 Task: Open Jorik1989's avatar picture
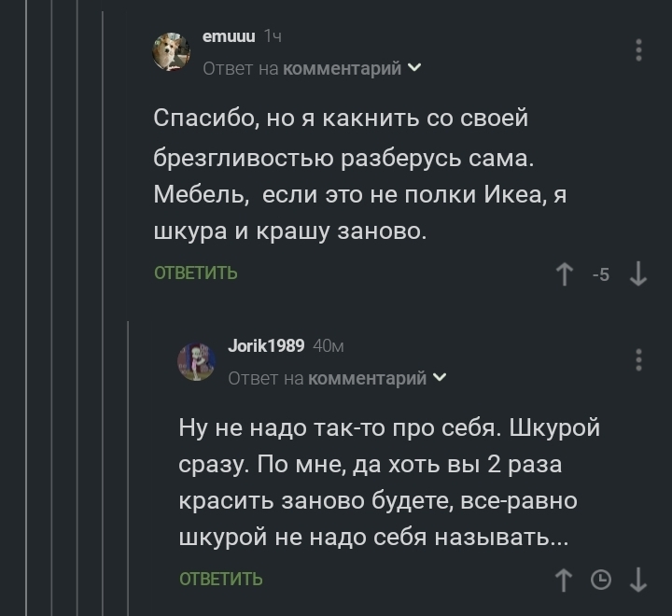197,361
